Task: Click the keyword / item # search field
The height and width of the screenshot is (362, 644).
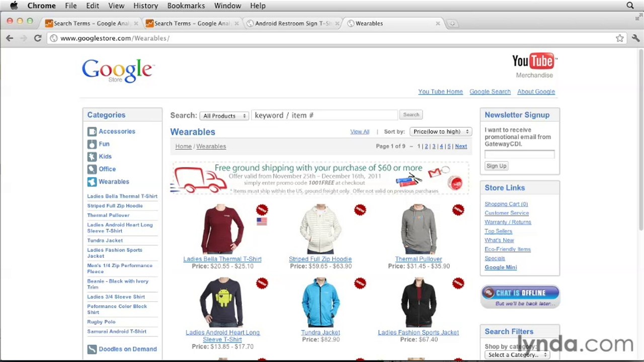Action: click(x=325, y=115)
